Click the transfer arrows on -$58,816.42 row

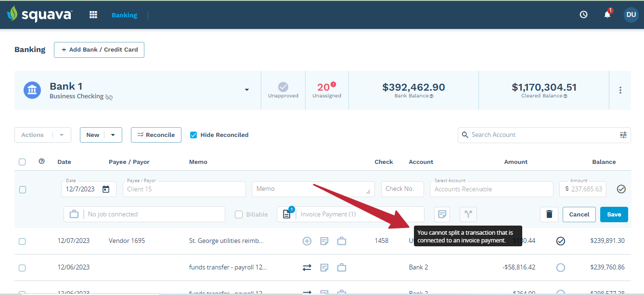(x=307, y=268)
